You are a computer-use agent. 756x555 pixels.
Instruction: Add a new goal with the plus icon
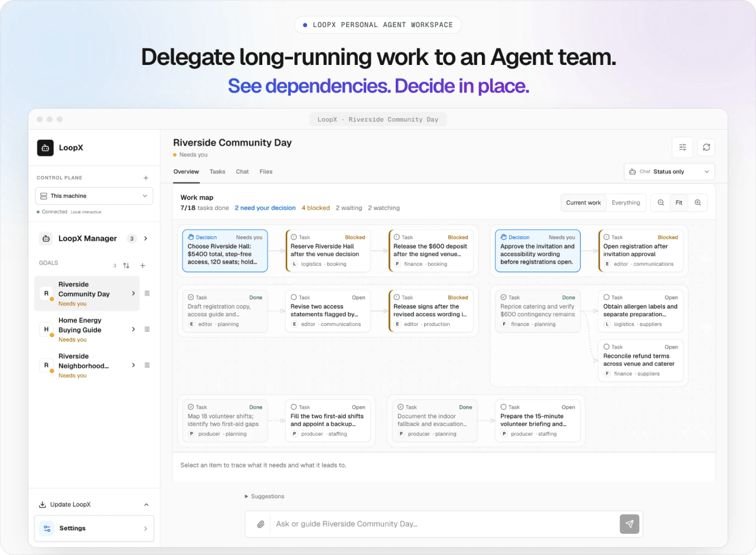tap(142, 266)
